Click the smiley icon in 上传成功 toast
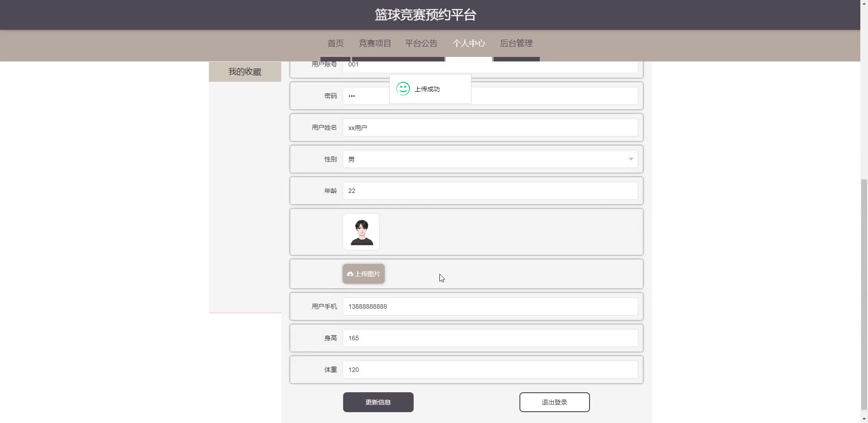This screenshot has height=423, width=868. click(x=403, y=89)
